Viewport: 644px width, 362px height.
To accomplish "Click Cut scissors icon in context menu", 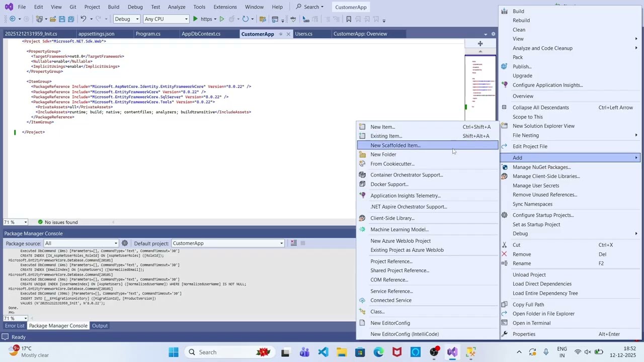I will tap(504, 245).
